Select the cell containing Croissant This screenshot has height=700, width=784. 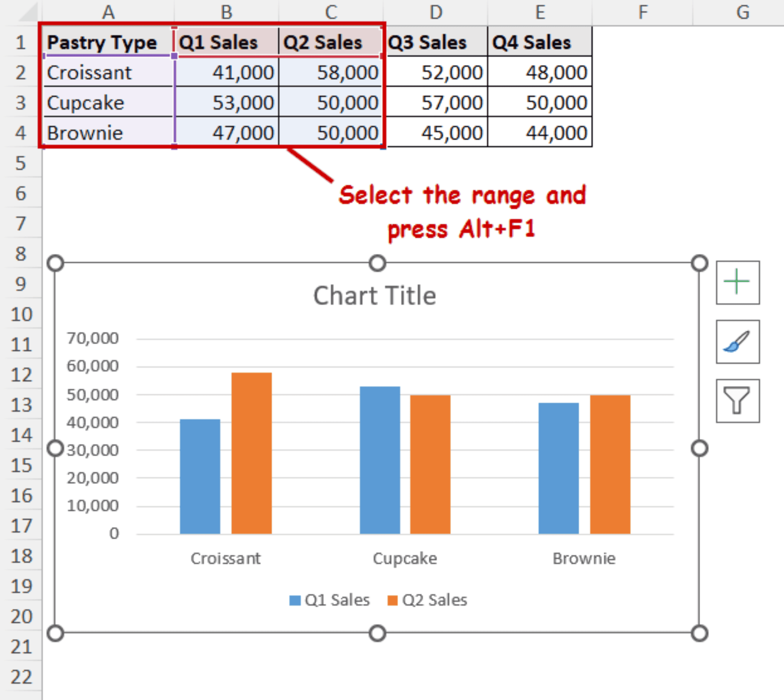point(89,72)
